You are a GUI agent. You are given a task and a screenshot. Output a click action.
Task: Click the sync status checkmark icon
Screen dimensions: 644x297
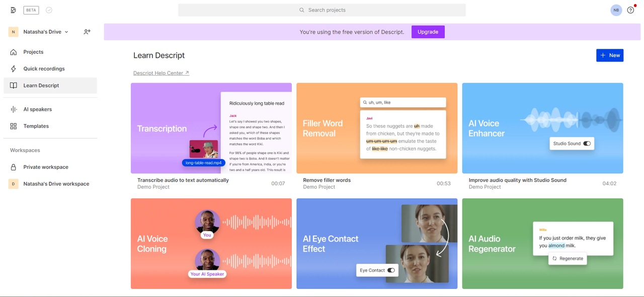tap(49, 10)
